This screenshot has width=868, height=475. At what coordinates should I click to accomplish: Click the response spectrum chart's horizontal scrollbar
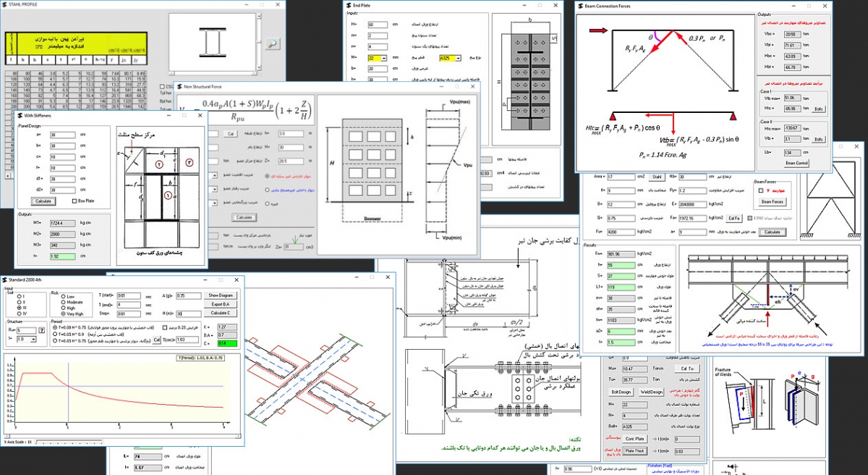coord(122,436)
